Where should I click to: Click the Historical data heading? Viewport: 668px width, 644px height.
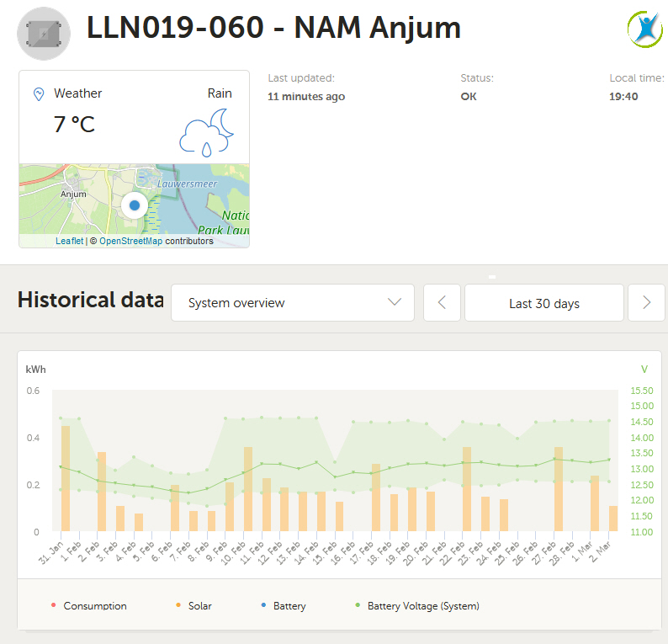click(91, 300)
